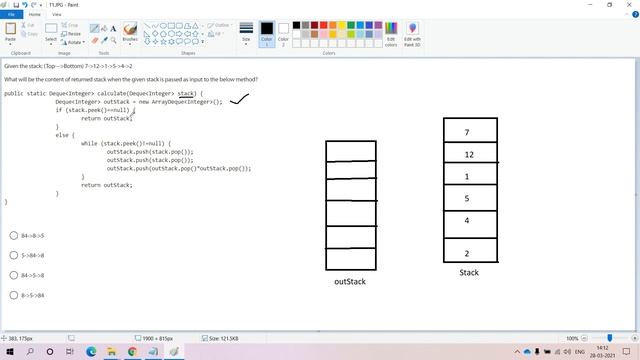Click the Paste clipboard icon
This screenshot has height=360, width=640.
[11, 29]
